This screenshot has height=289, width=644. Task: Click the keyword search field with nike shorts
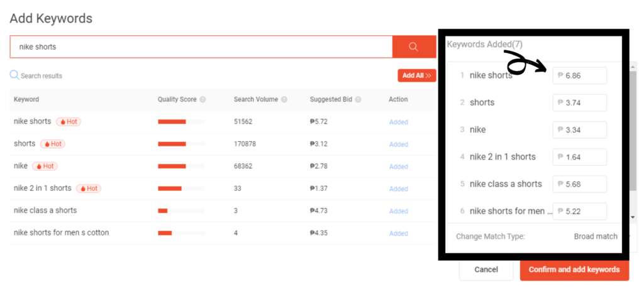click(201, 47)
